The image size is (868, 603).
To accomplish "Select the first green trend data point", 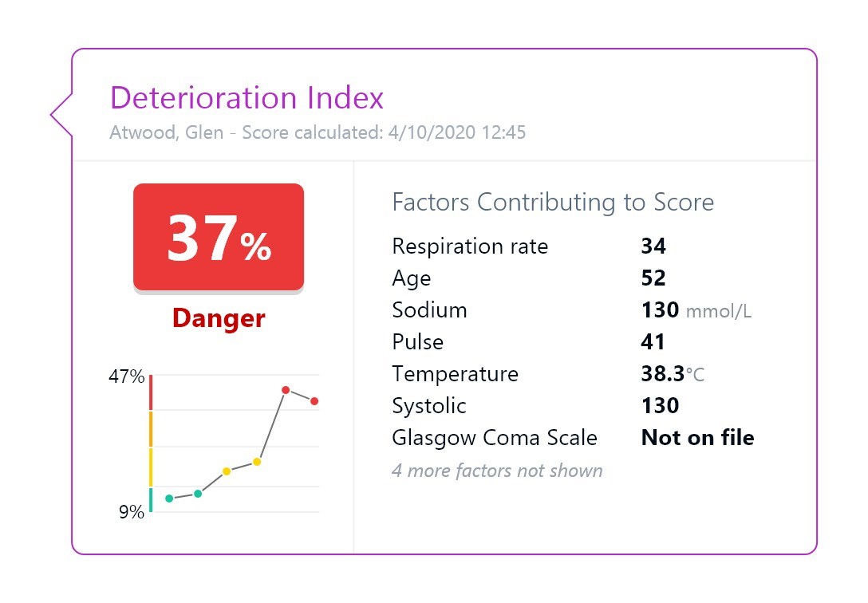I will pyautogui.click(x=169, y=499).
